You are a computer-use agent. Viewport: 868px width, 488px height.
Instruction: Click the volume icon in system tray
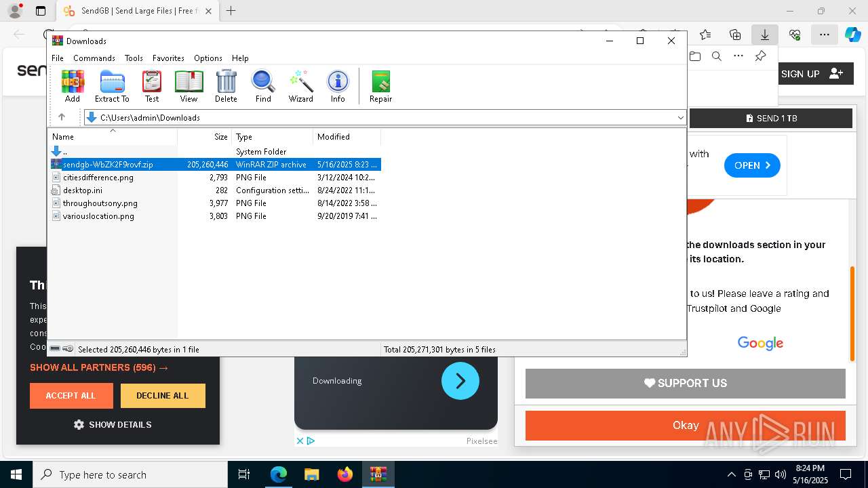click(x=781, y=474)
